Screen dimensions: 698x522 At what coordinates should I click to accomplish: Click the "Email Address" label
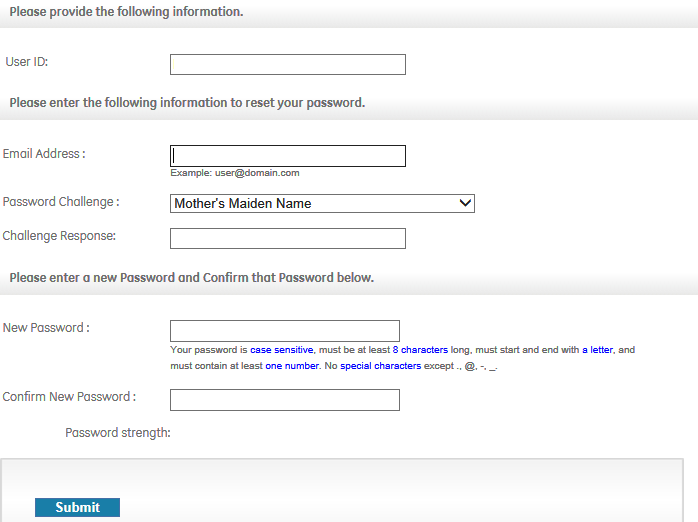click(41, 154)
